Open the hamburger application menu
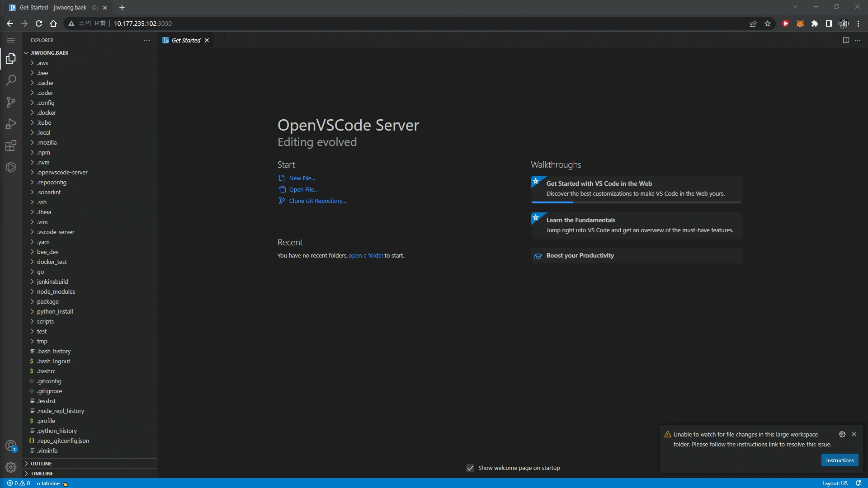The height and width of the screenshot is (488, 868). [x=11, y=40]
